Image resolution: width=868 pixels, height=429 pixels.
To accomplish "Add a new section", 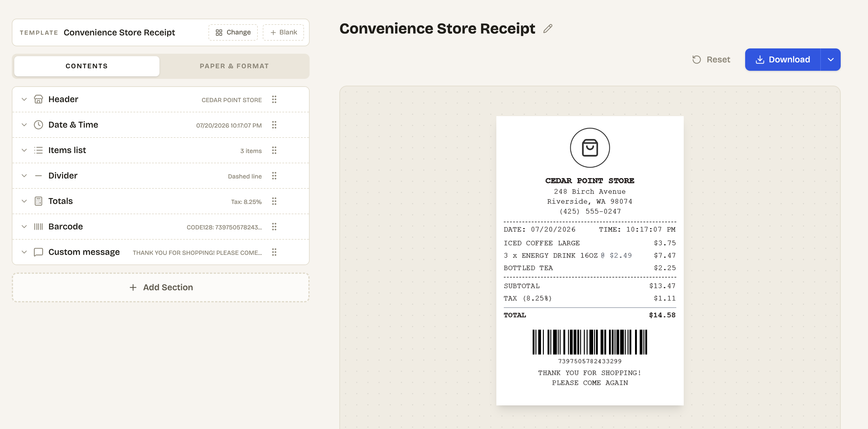I will [x=161, y=287].
